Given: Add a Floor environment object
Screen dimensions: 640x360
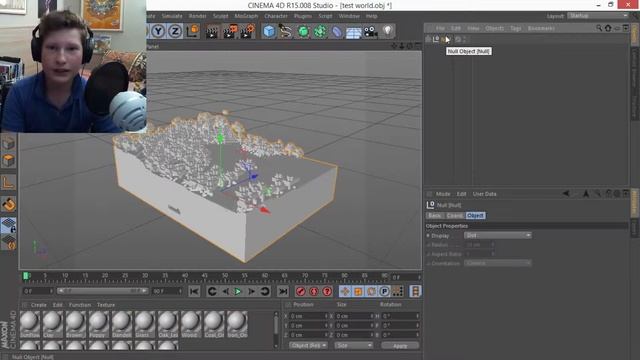Looking at the screenshot, I should [x=353, y=32].
